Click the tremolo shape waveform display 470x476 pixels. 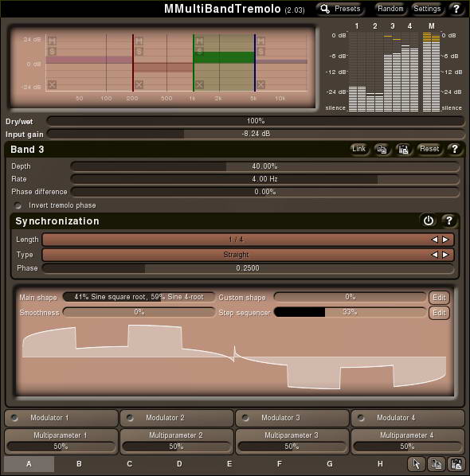coord(234,357)
